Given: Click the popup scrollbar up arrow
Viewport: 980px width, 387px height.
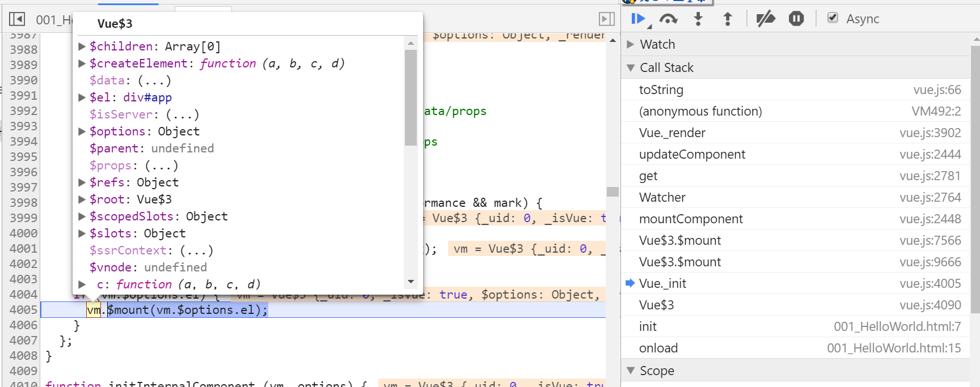Looking at the screenshot, I should tap(411, 43).
